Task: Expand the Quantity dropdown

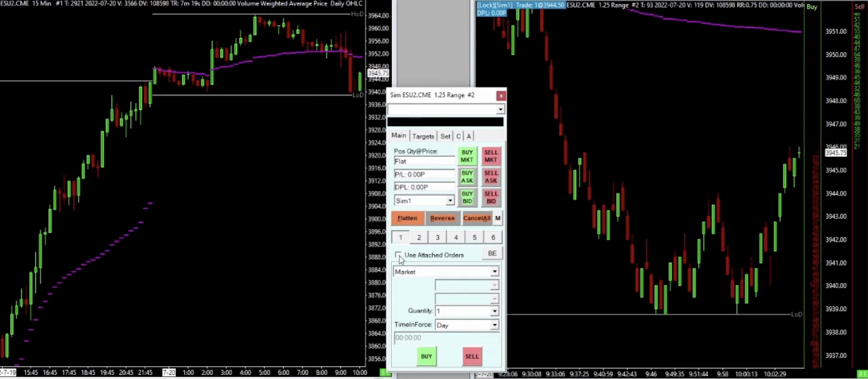Action: (x=494, y=311)
